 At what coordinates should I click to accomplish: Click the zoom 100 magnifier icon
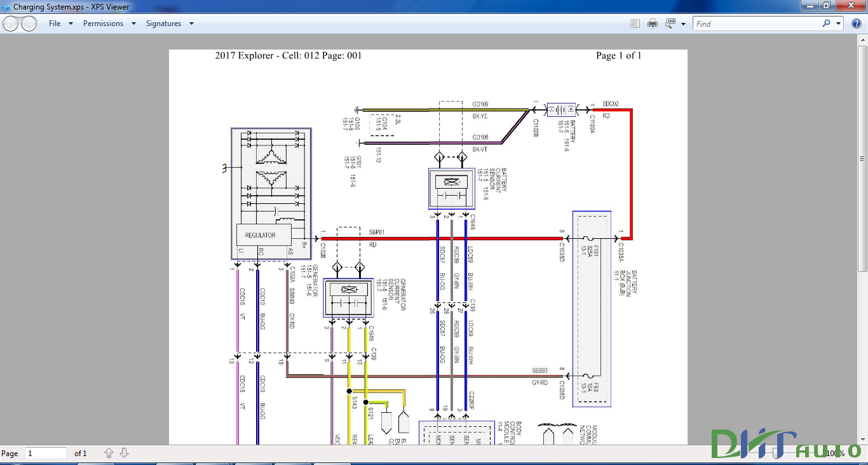pos(670,24)
